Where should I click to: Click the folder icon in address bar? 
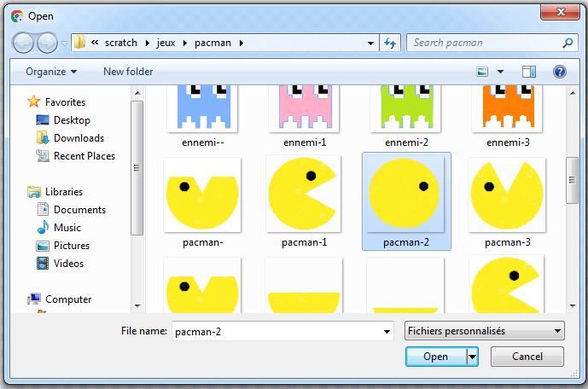point(79,43)
